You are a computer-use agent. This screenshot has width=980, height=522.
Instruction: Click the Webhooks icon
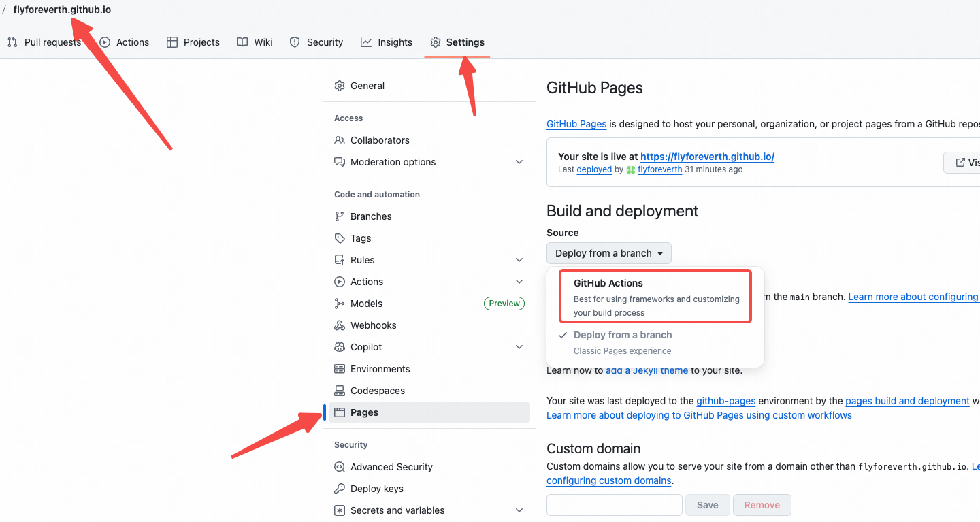340,325
